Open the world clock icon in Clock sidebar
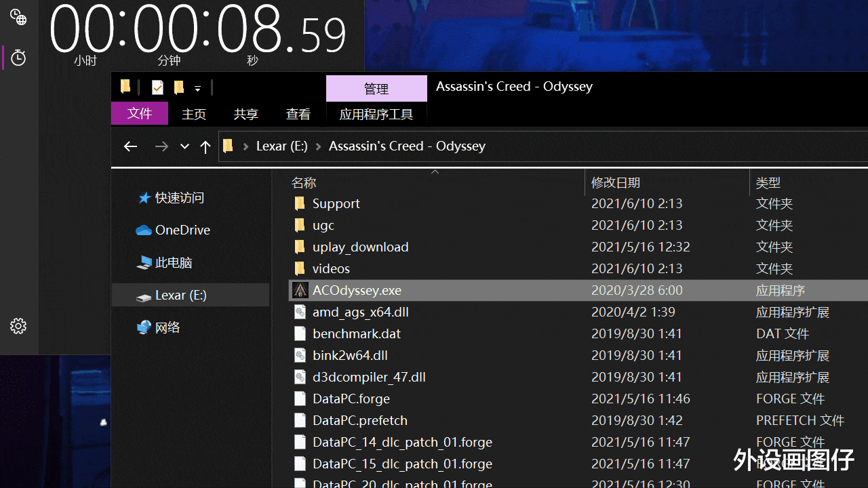 pos(18,18)
